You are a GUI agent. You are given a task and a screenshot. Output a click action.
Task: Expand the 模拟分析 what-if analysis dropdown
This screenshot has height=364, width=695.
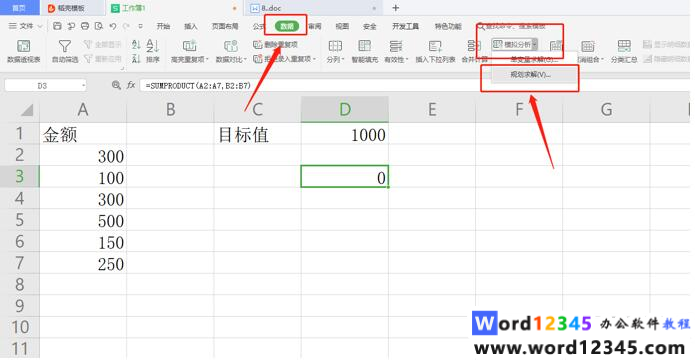pos(535,44)
